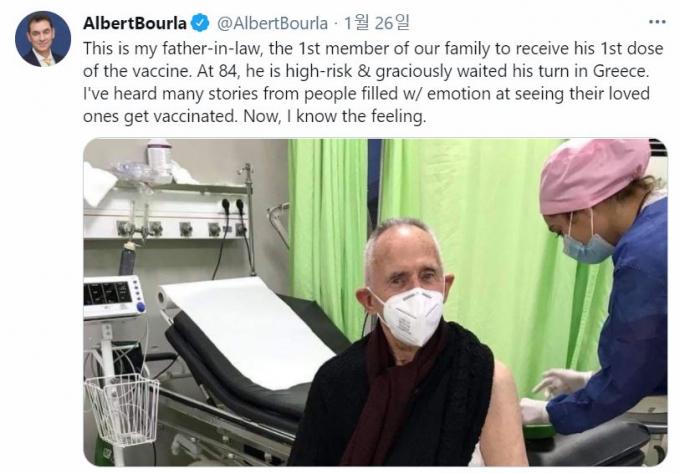Screen dimensions: 680x474
Task: Open the tweet's three-dot more options menu
Action: [x=657, y=22]
